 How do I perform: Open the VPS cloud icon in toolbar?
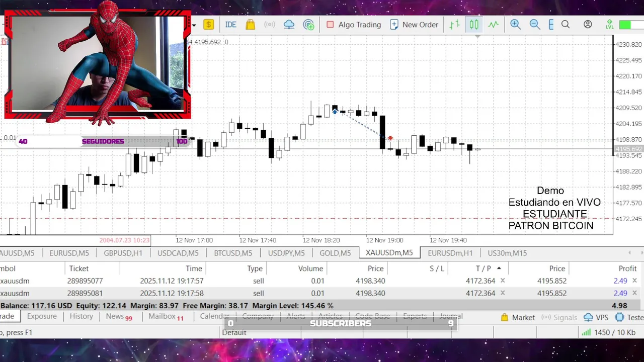(x=289, y=25)
